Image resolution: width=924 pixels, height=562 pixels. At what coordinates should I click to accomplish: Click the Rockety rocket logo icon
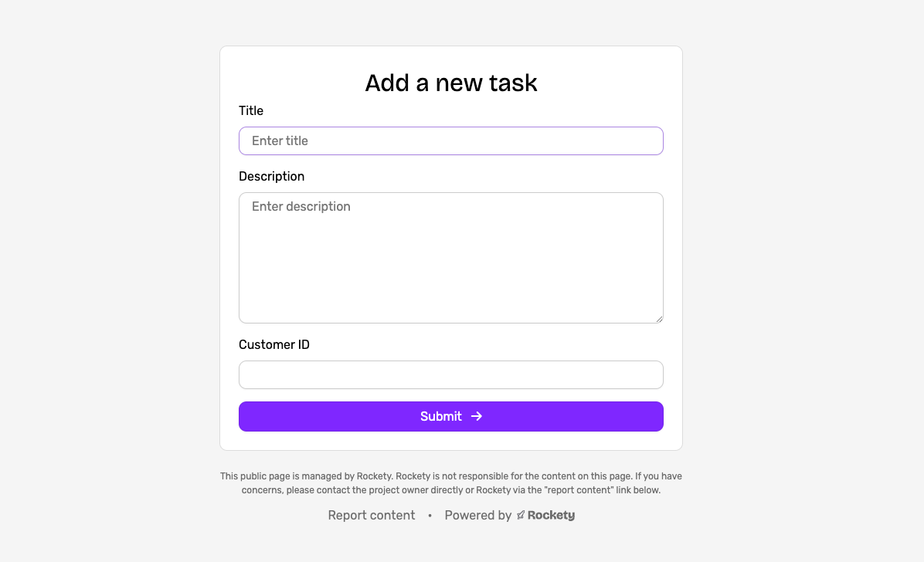[x=521, y=515]
